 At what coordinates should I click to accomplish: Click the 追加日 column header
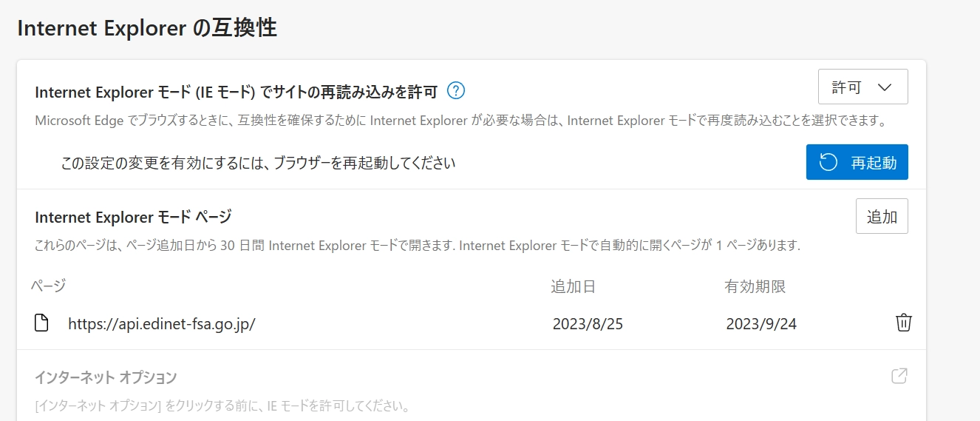click(573, 286)
